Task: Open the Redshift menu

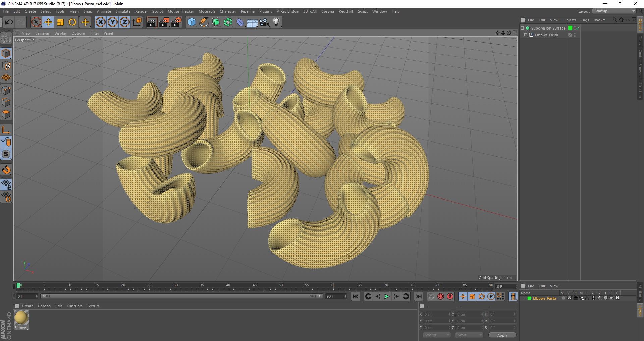Action: click(346, 11)
